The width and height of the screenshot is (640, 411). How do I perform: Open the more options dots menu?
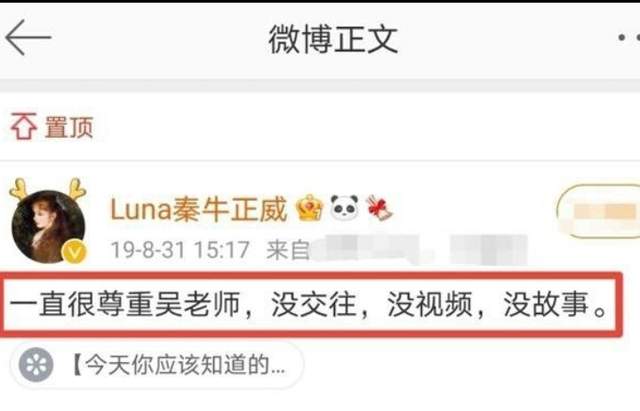(629, 38)
